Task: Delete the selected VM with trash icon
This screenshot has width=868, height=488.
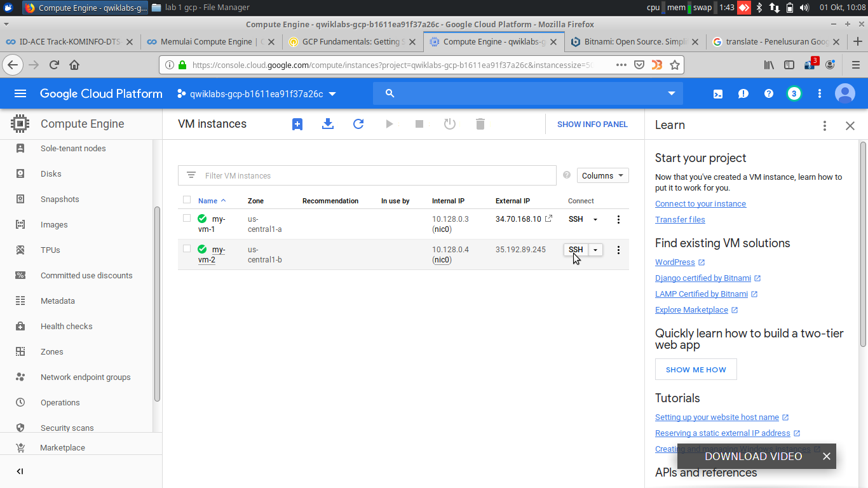Action: click(x=480, y=124)
